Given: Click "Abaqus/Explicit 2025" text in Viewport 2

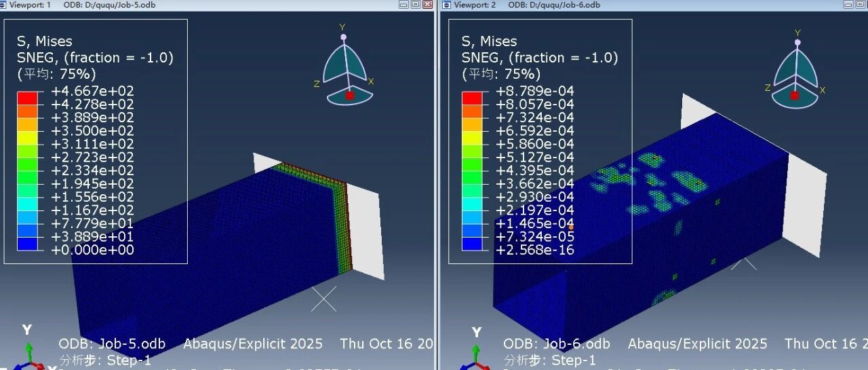Looking at the screenshot, I should pos(698,344).
